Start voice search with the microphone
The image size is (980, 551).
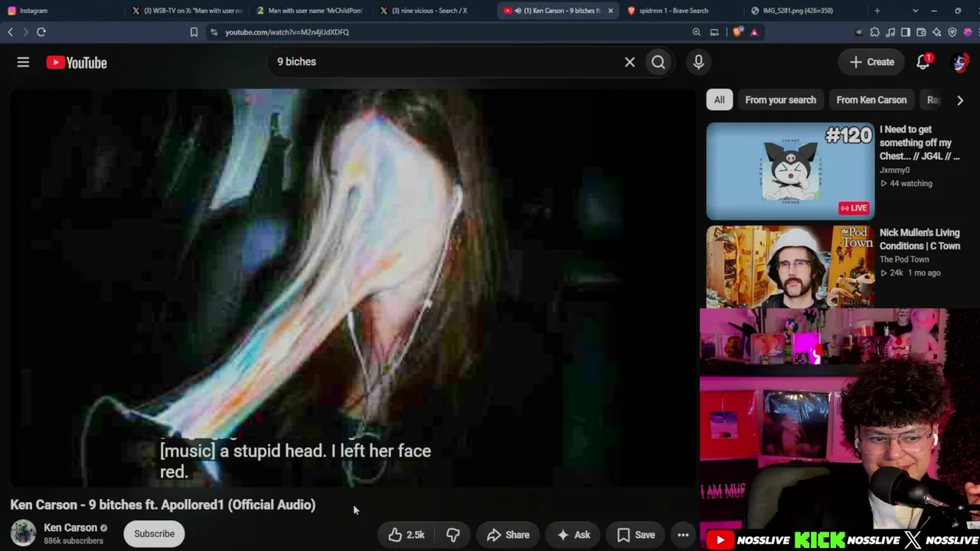[698, 62]
